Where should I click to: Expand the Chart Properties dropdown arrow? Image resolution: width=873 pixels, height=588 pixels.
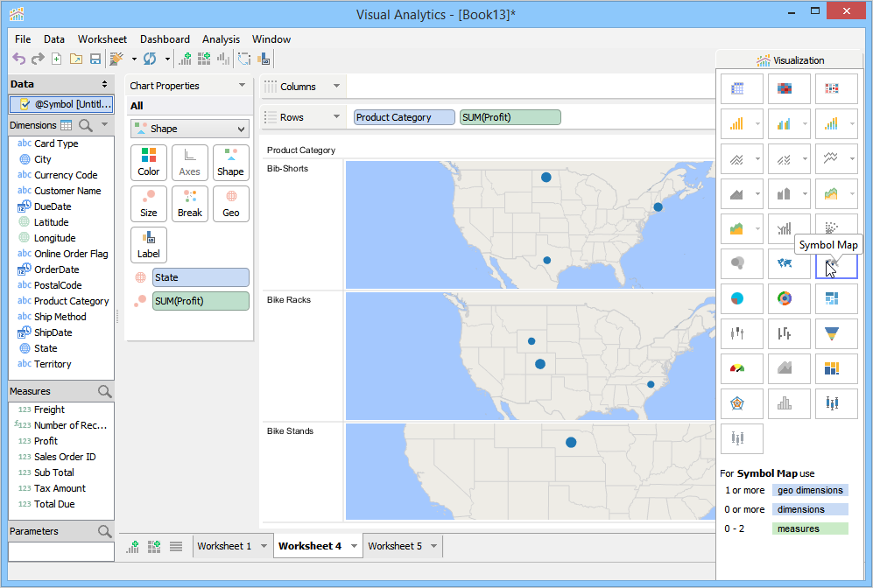242,86
